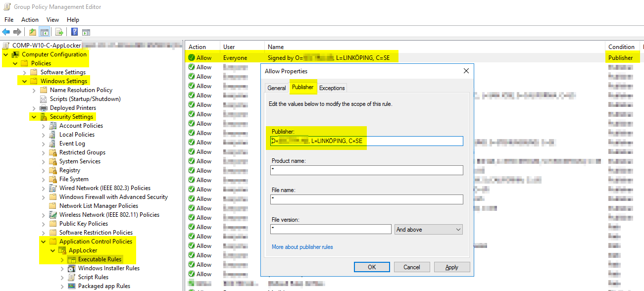Toggle the Show/Hide Action Pane icon

click(x=86, y=32)
